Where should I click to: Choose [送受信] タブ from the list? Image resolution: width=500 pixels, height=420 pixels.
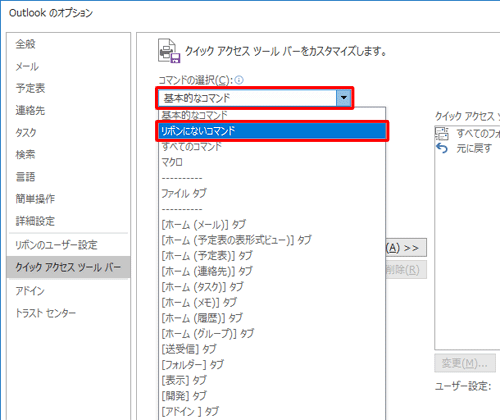click(x=272, y=349)
